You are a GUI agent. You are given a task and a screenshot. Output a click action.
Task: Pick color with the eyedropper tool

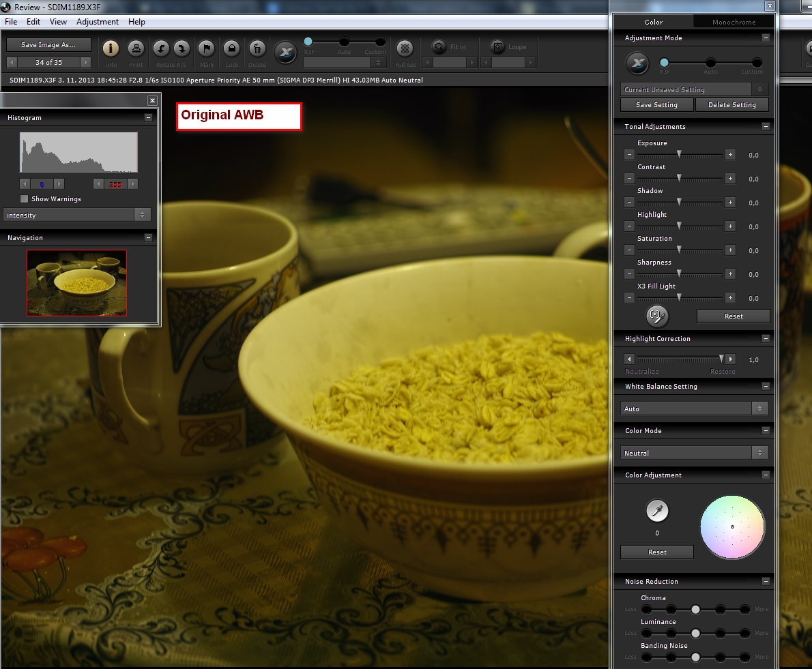657,511
